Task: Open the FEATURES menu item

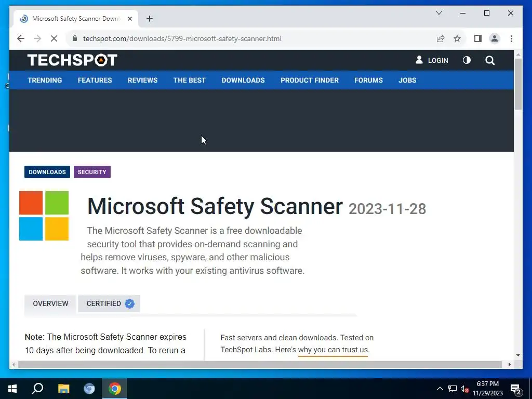Action: (95, 81)
